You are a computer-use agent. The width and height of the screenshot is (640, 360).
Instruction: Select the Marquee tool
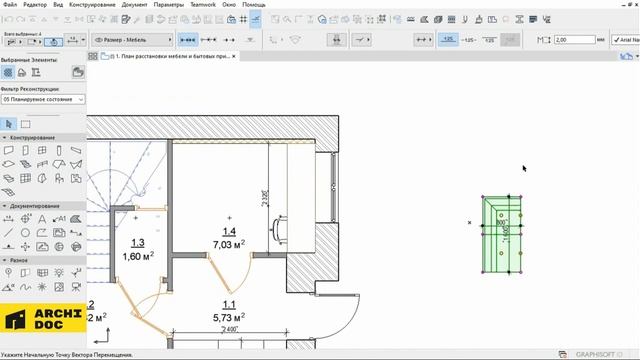(x=25, y=124)
